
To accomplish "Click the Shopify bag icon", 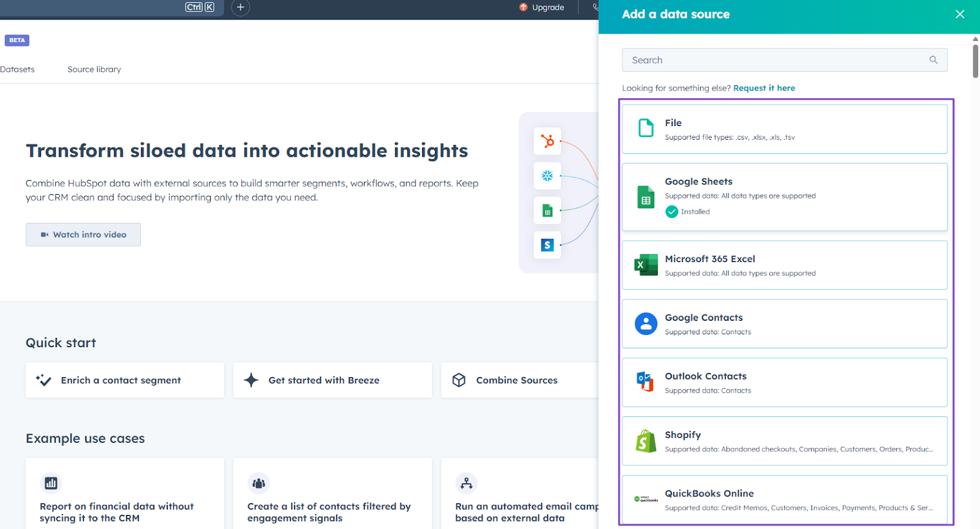I will point(646,441).
